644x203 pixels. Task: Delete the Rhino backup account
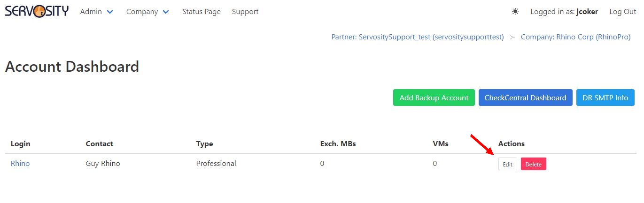click(533, 164)
